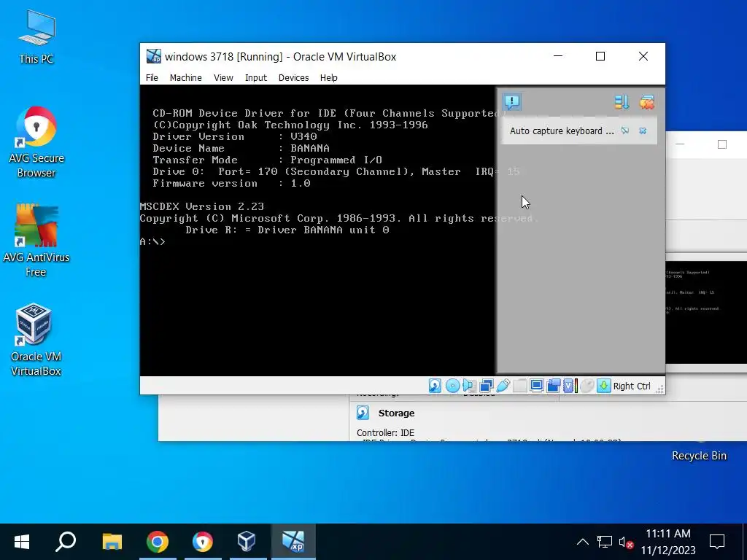Screen dimensions: 747x560
Task: Click the muted volume icon in system tray
Action: pyautogui.click(x=625, y=542)
